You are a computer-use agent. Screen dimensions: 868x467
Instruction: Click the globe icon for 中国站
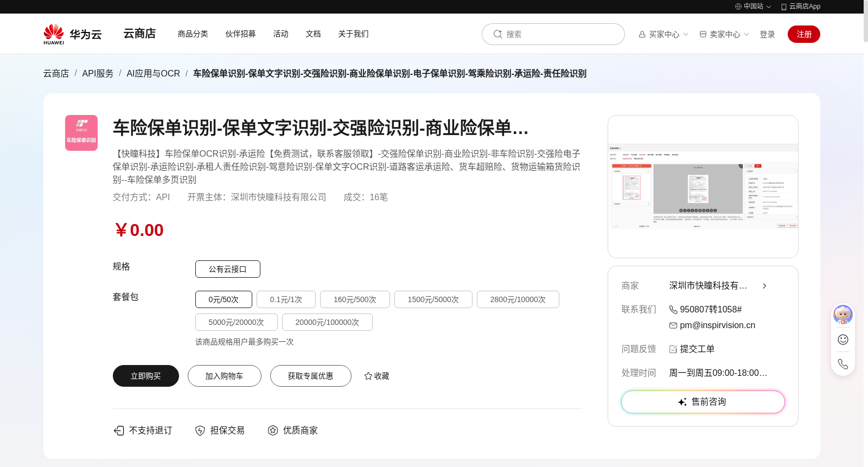pyautogui.click(x=738, y=7)
